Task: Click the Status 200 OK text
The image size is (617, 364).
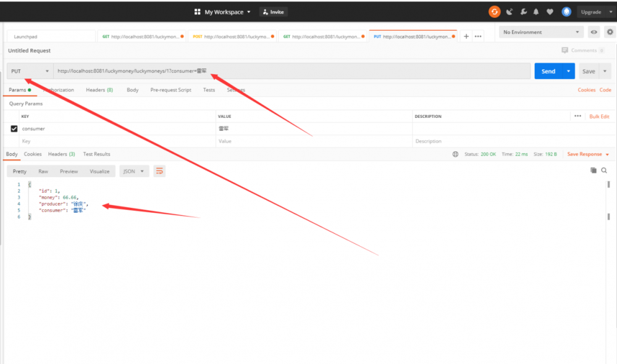Action: [480, 154]
